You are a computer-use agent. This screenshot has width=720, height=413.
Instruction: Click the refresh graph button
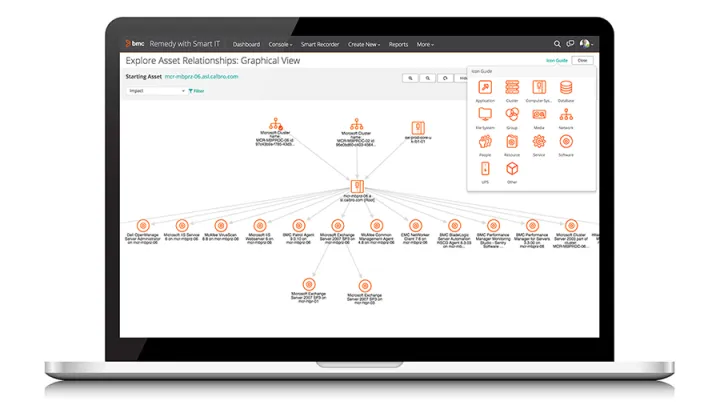pos(444,77)
